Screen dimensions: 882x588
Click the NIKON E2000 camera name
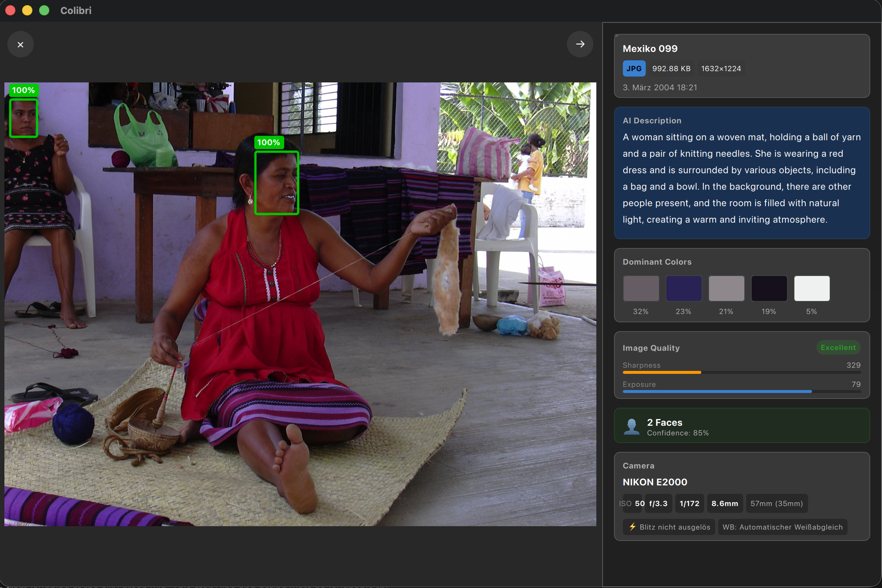(x=655, y=482)
